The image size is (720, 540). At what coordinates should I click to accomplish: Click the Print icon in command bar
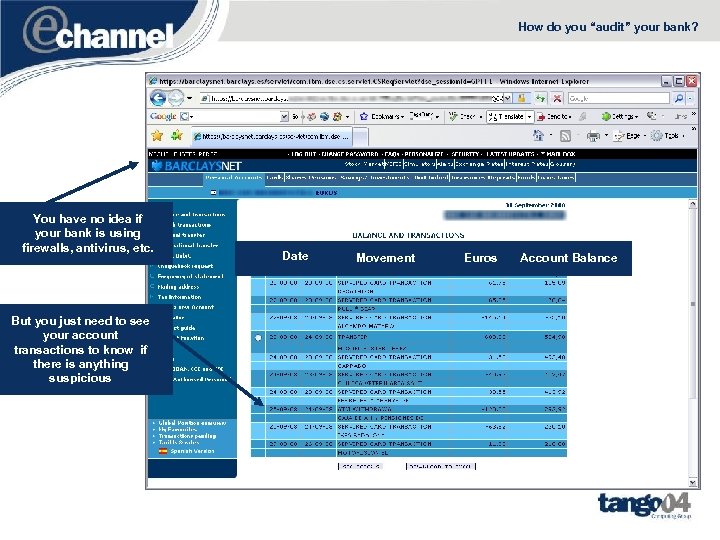point(593,136)
